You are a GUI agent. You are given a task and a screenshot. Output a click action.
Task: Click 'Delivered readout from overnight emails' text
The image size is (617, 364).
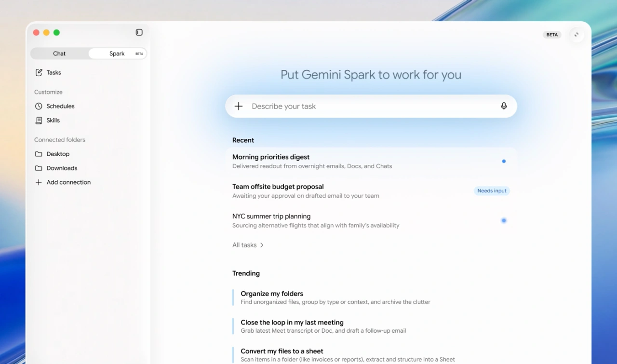click(312, 166)
